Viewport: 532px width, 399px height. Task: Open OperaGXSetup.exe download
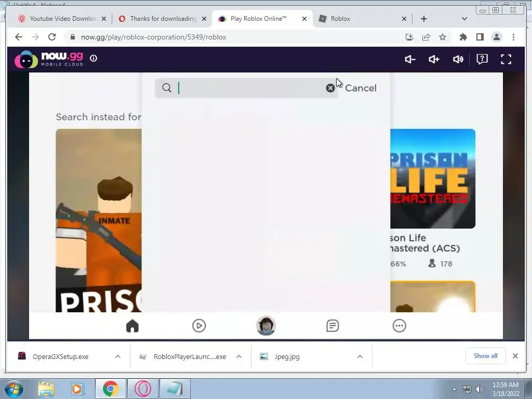click(60, 356)
